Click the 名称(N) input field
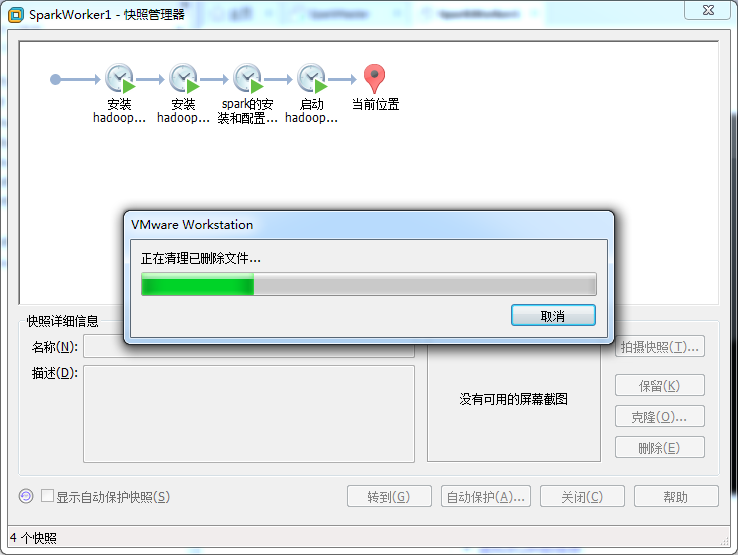 tap(249, 347)
